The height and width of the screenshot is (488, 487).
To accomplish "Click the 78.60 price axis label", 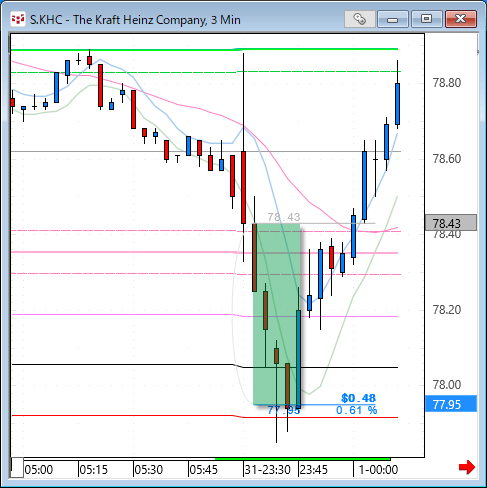I will pyautogui.click(x=447, y=158).
